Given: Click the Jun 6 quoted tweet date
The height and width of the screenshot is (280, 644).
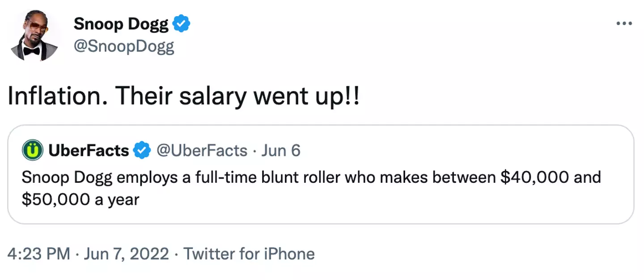Looking at the screenshot, I should [281, 151].
